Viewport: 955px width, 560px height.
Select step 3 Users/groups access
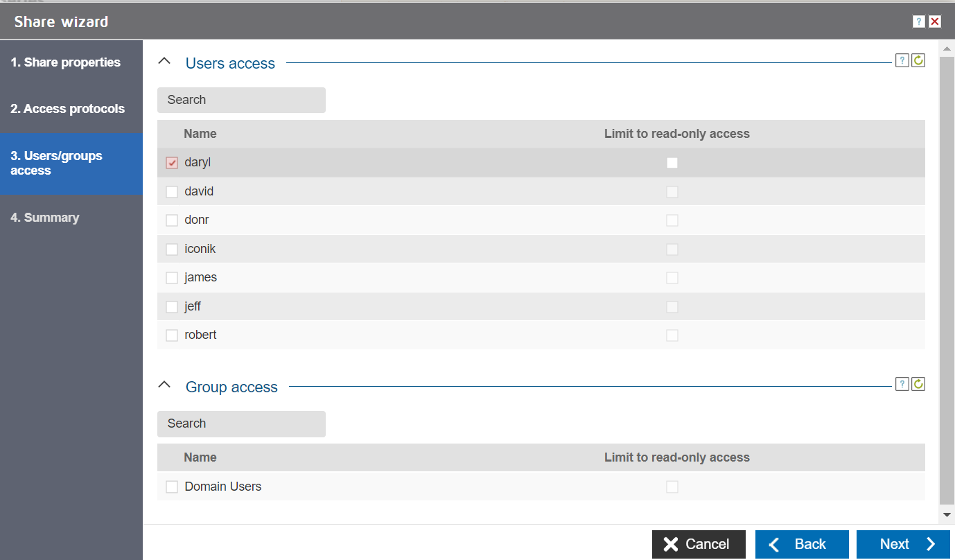pyautogui.click(x=71, y=164)
